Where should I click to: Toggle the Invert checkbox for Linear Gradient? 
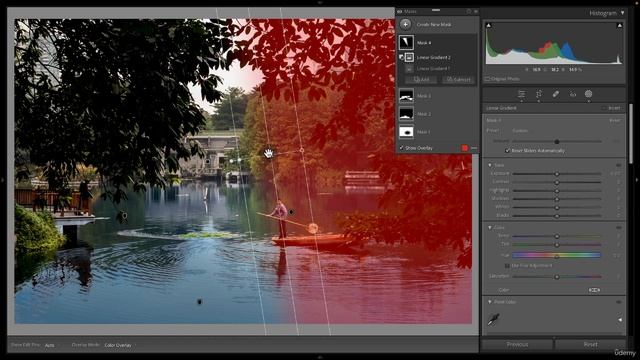(604, 108)
